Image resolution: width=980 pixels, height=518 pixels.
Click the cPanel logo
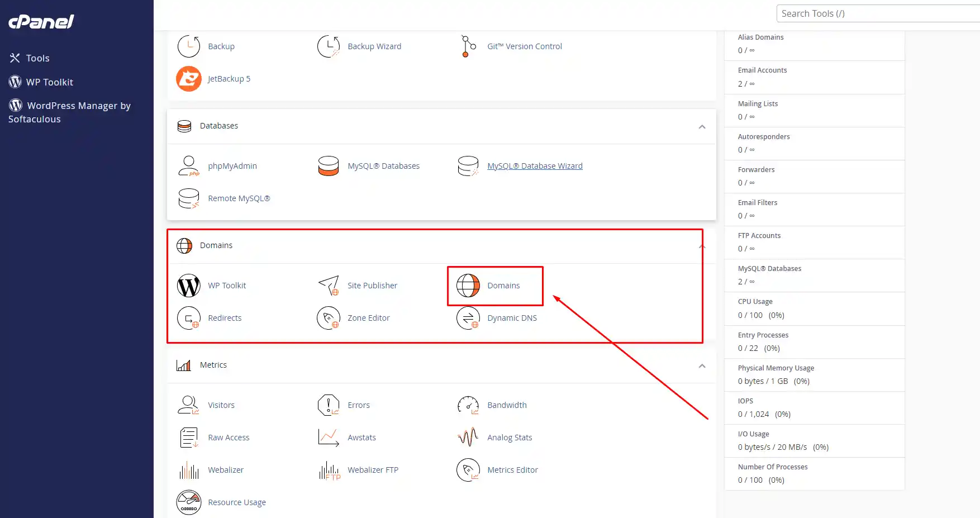[x=41, y=22]
